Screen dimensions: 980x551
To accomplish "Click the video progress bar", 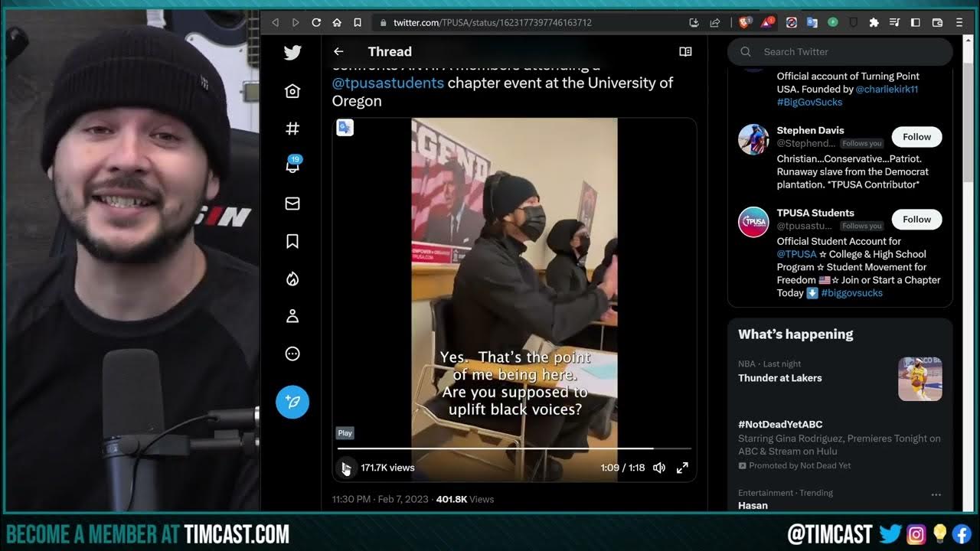I will pos(514,448).
